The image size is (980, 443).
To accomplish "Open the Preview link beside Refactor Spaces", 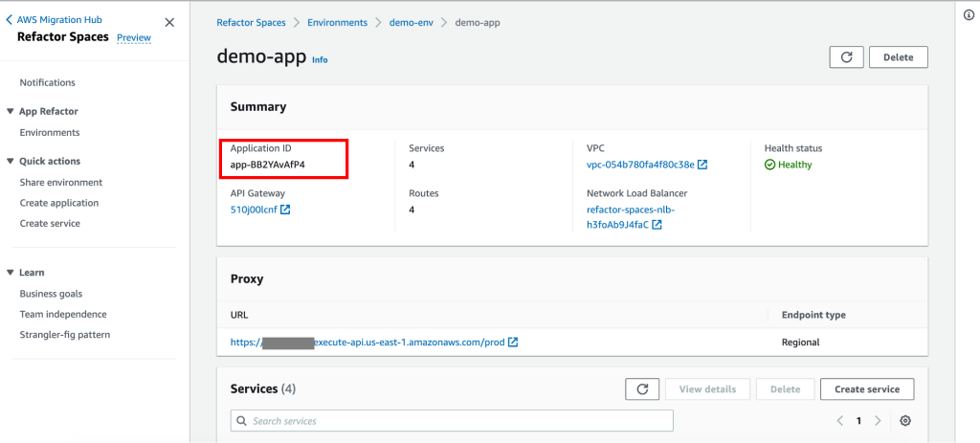I will pyautogui.click(x=134, y=37).
